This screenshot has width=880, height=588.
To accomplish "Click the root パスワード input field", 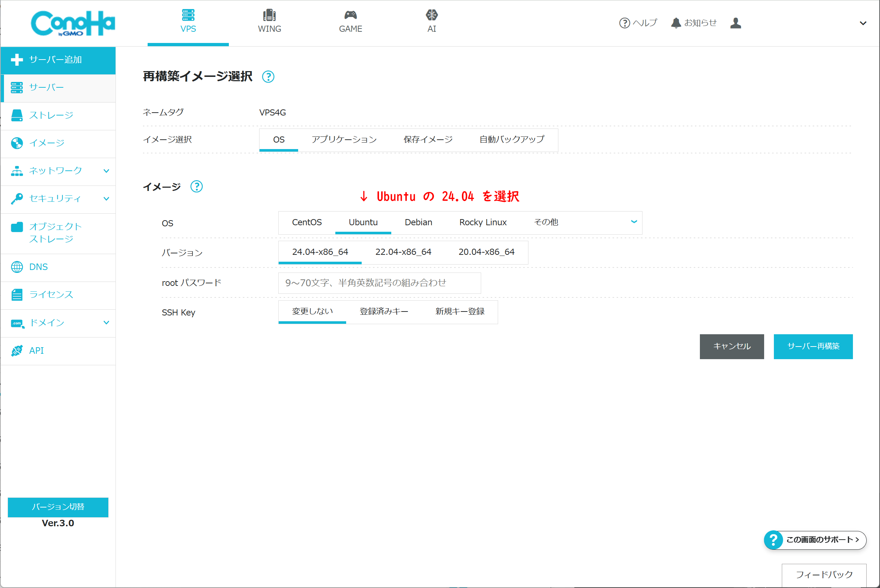I will 379,283.
